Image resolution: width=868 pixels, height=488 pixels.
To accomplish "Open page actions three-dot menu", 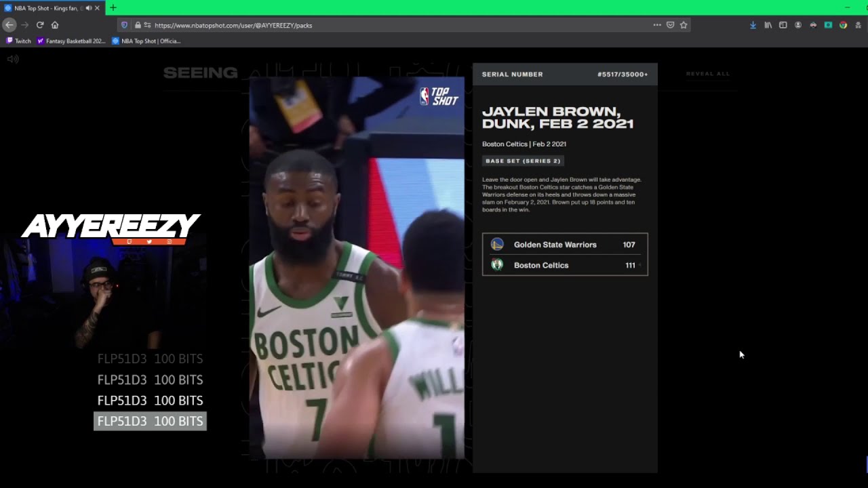I will [x=656, y=25].
